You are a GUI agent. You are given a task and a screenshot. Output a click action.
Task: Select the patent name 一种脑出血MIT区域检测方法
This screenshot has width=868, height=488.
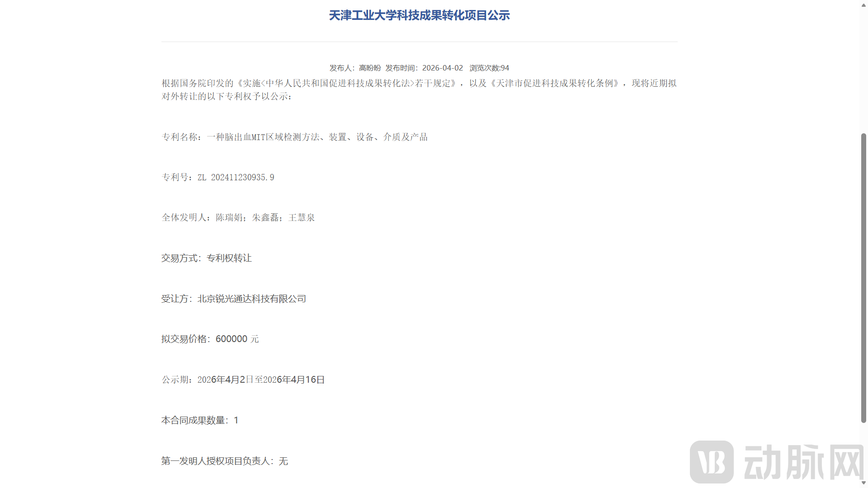point(264,137)
